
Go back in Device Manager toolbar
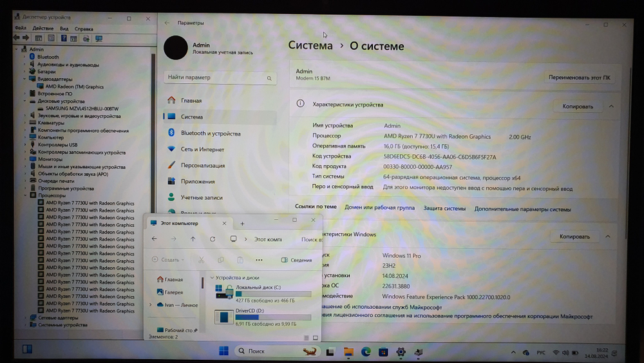click(17, 38)
